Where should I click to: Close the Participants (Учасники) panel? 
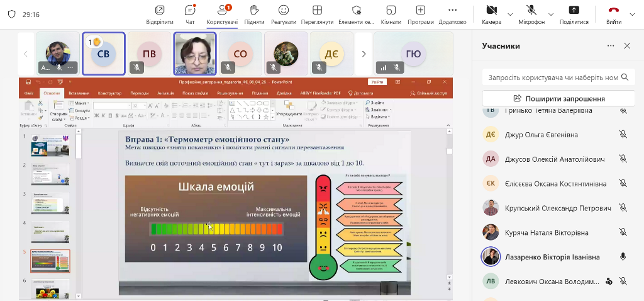click(627, 46)
